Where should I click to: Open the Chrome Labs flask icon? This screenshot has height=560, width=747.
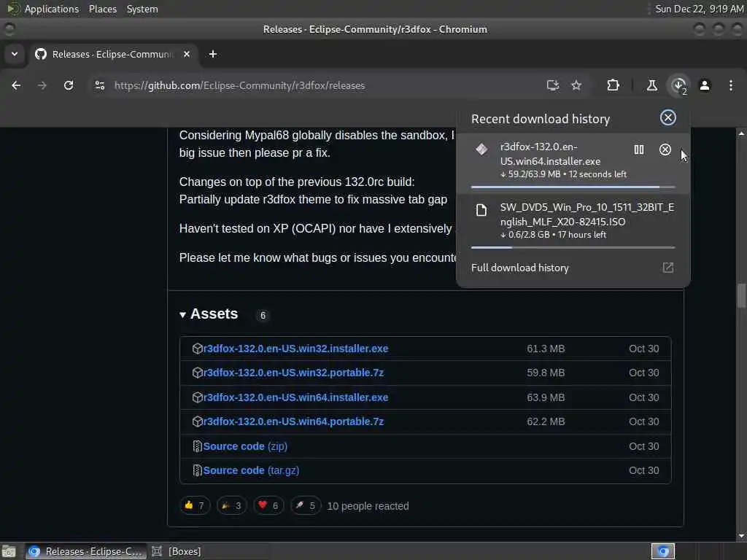651,85
